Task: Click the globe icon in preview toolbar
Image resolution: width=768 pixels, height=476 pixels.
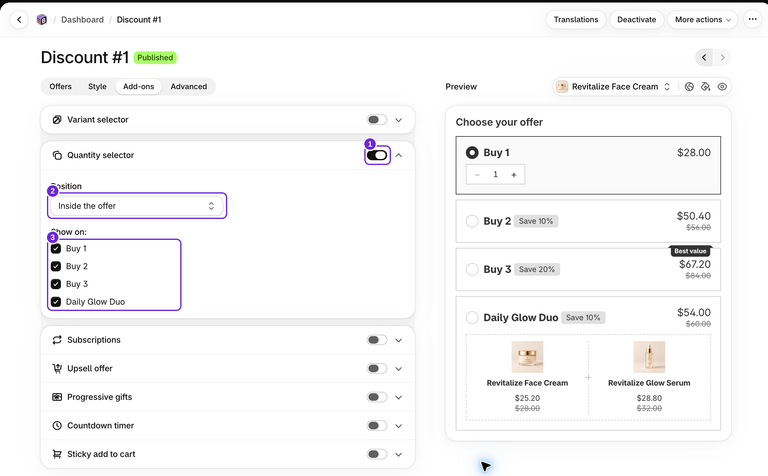Action: click(689, 87)
